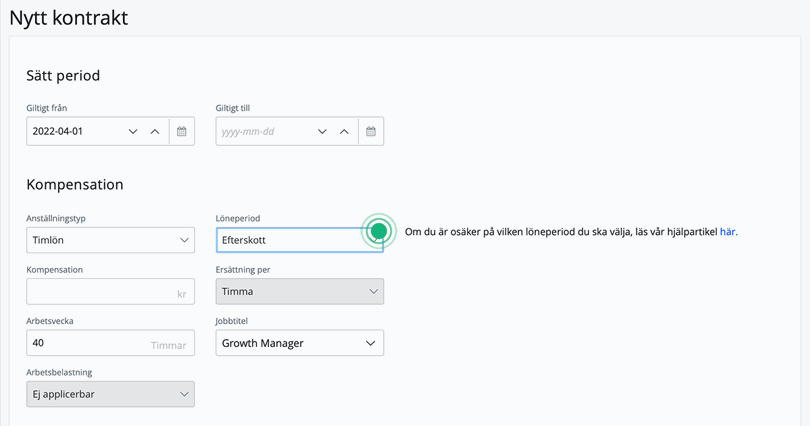Click the Kompensation section heading
The image size is (810, 426).
[x=75, y=185]
